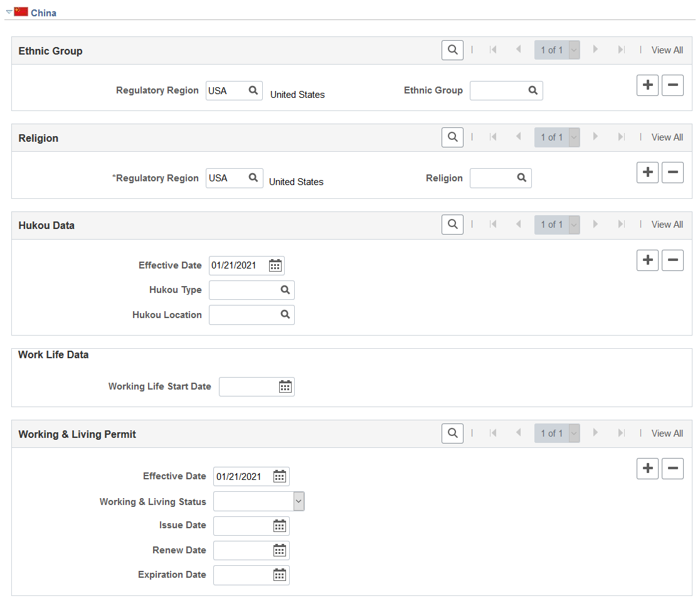Open the Hukou Data effective date calendar

click(275, 265)
